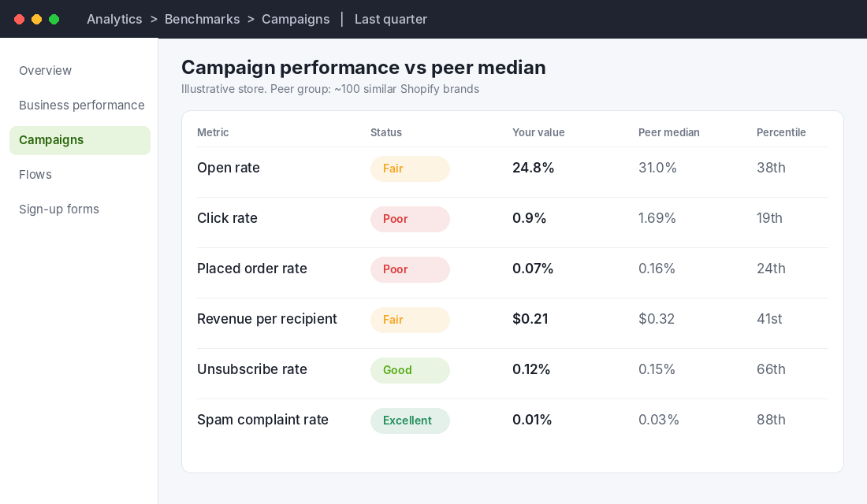Click the Campaign performance vs peer median heading
Screen dimensions: 867x504
pos(363,68)
